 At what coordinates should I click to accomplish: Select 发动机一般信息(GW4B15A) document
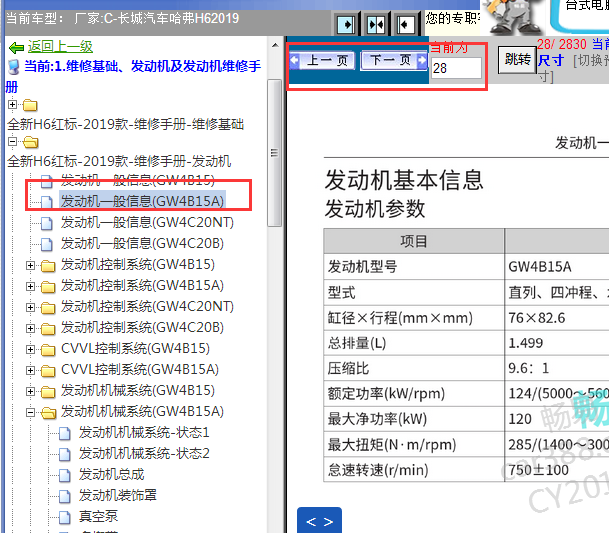tap(142, 201)
